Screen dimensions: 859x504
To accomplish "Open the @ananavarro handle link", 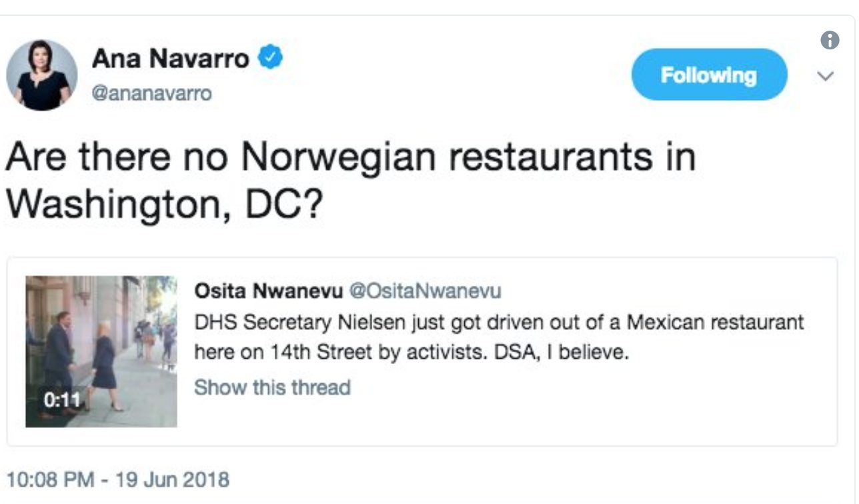I will point(152,93).
